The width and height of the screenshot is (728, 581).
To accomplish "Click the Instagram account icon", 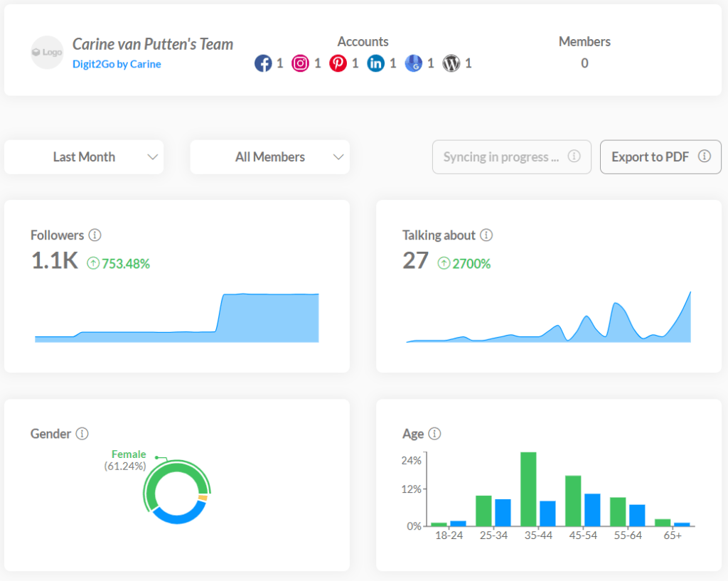I will pos(301,63).
